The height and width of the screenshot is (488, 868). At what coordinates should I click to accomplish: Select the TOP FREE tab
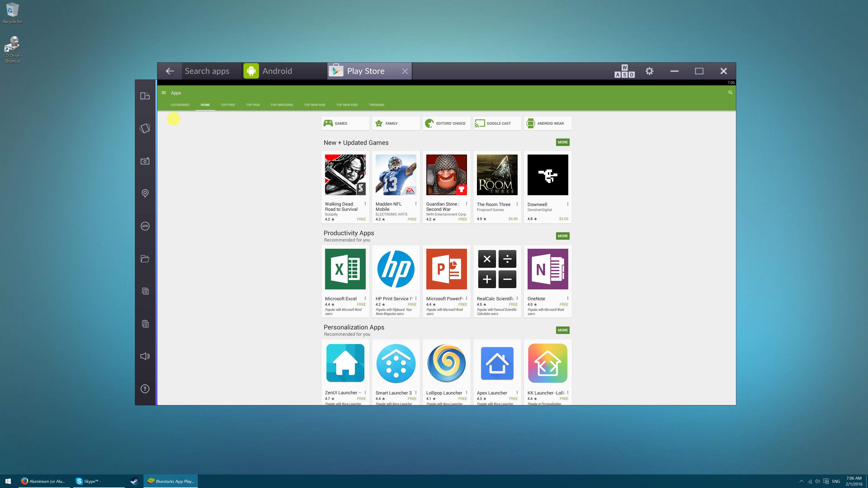[x=227, y=105]
